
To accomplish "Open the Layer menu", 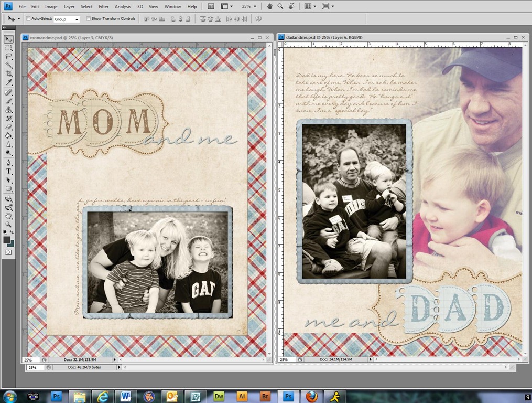I will [x=69, y=6].
